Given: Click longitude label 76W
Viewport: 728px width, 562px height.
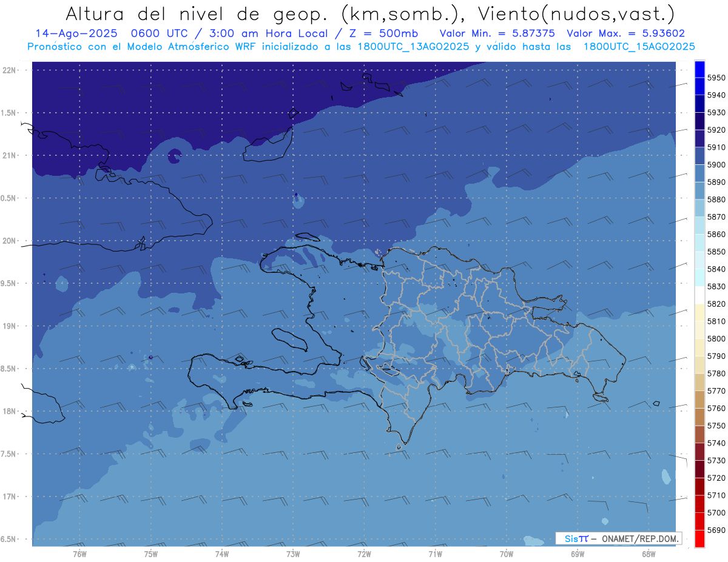Looking at the screenshot, I should pos(79,553).
